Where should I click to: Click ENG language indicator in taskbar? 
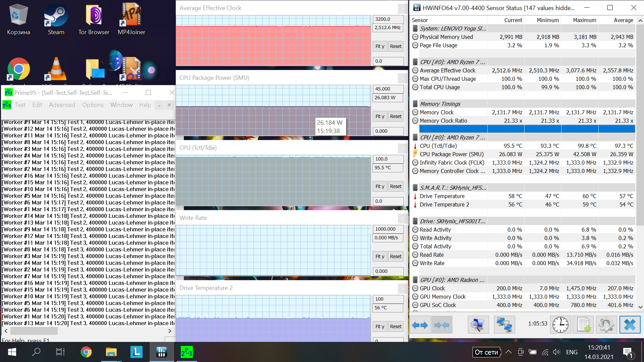coord(572,352)
